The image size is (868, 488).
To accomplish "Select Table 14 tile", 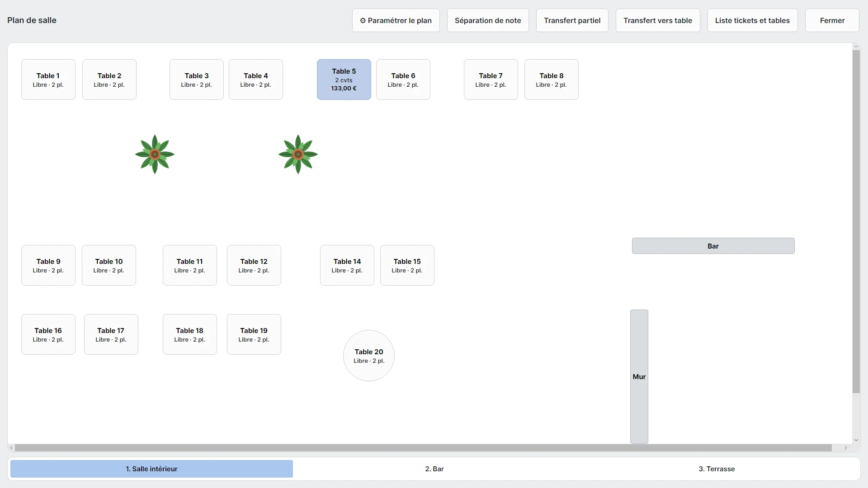I will click(x=347, y=265).
